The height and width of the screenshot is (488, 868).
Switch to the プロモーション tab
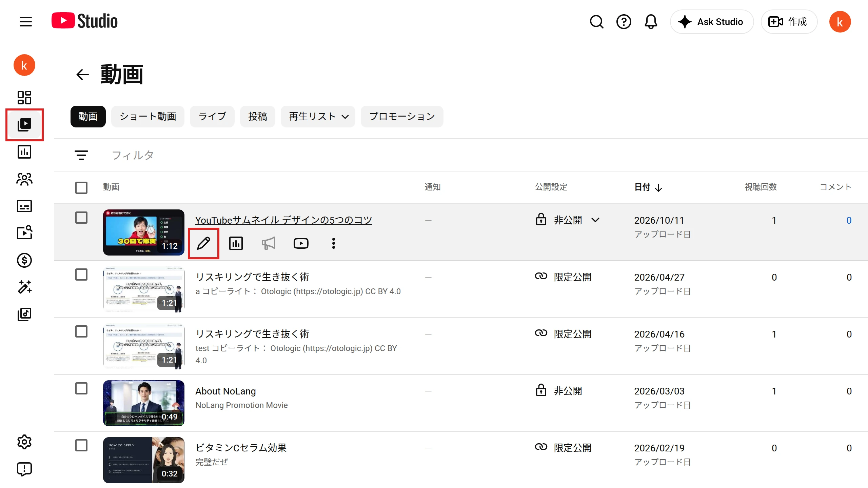click(x=402, y=117)
